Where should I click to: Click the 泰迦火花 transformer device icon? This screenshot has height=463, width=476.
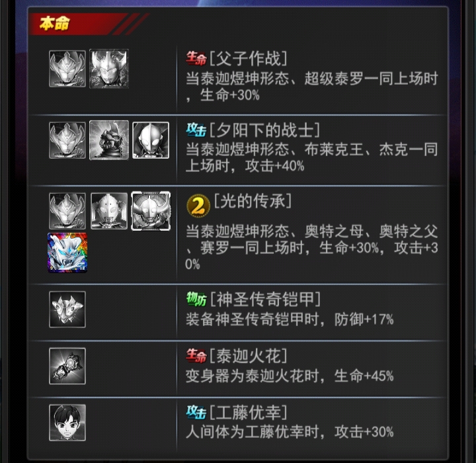point(67,366)
